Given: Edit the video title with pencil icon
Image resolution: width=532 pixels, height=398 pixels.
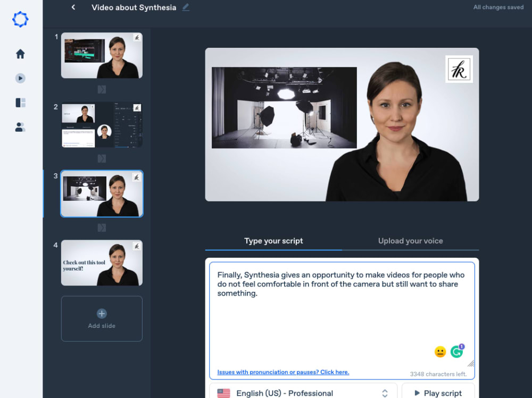Looking at the screenshot, I should (186, 7).
